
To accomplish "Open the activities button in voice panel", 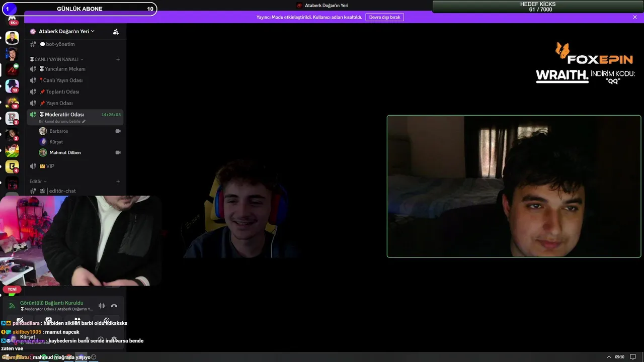I will [x=77, y=320].
